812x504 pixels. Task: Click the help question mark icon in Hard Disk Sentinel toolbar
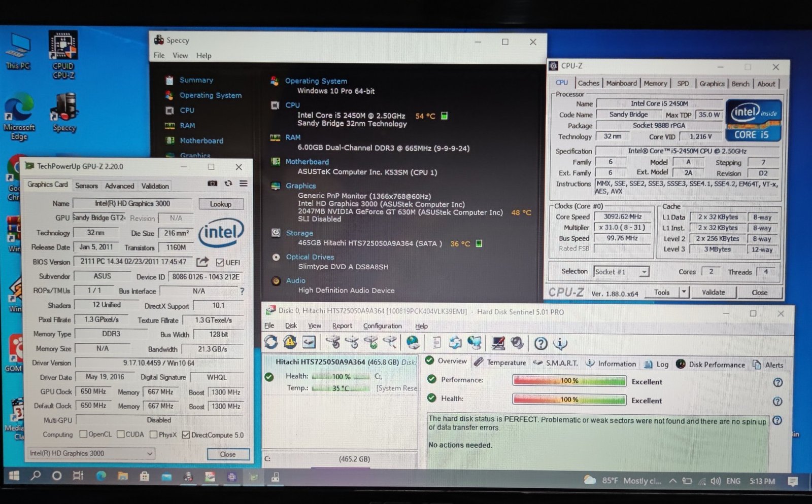[x=541, y=343]
